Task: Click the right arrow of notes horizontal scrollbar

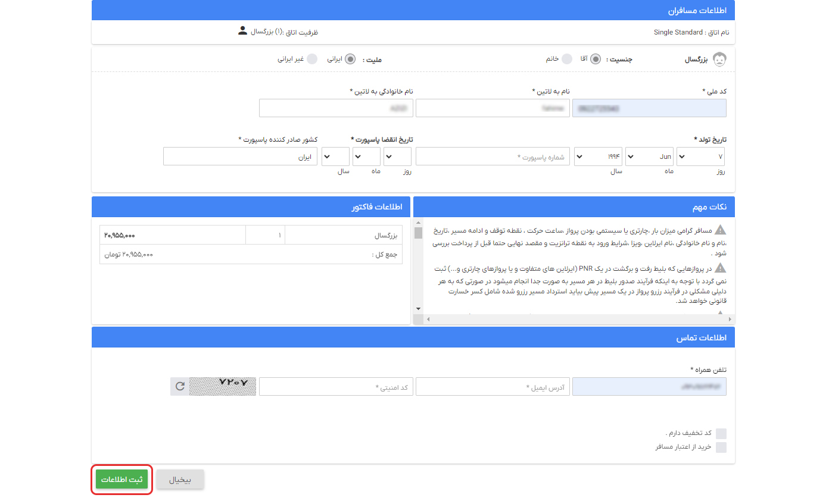Action: 731,320
